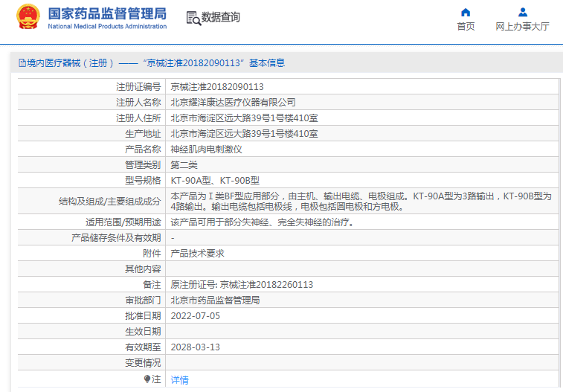Select the registration number 京械注准20182090113 cell
Image resolution: width=563 pixels, height=392 pixels.
pyautogui.click(x=217, y=87)
